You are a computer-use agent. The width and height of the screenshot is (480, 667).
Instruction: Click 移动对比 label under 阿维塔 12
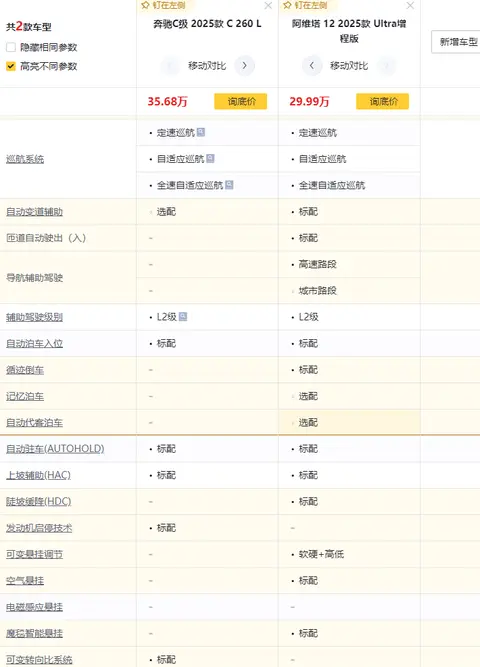(x=349, y=66)
